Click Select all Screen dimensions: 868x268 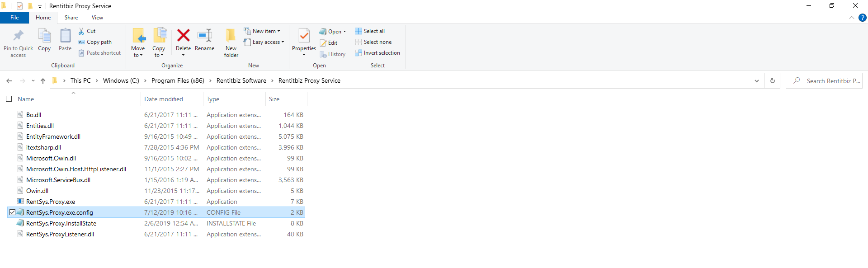point(370,31)
